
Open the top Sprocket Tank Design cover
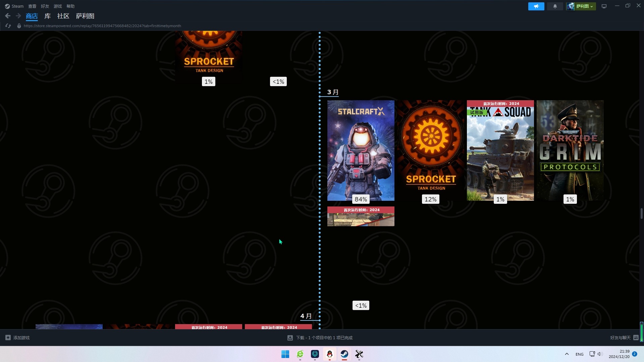point(209,53)
